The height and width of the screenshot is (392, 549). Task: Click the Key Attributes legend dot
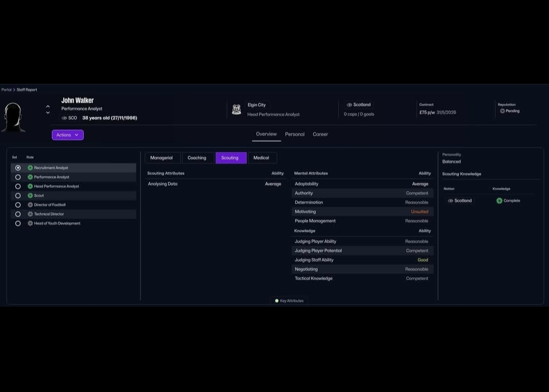point(277,301)
